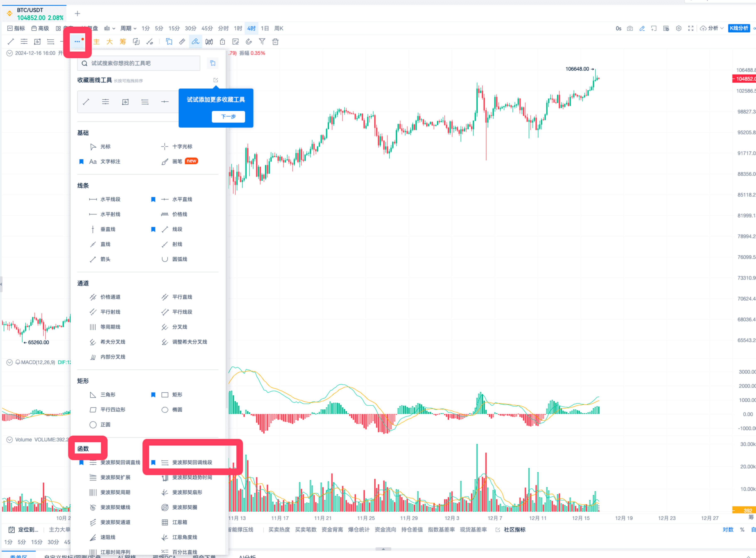
Task: Click the tool search input field
Action: [139, 63]
